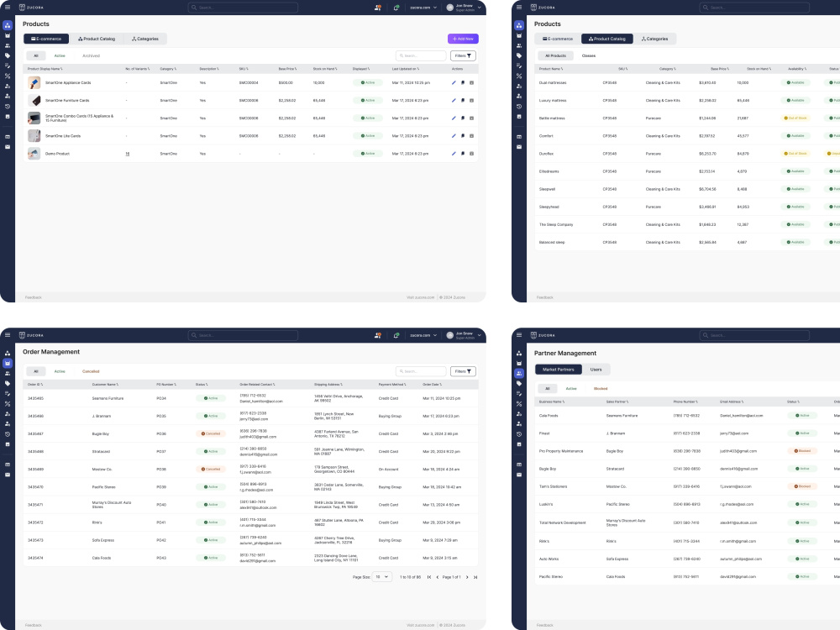This screenshot has width=840, height=630.
Task: Open Page Size dropdown in Order Management
Action: point(382,577)
